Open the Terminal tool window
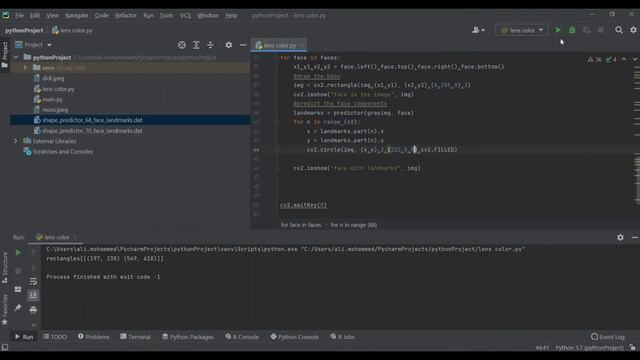640x360 pixels. pyautogui.click(x=136, y=337)
